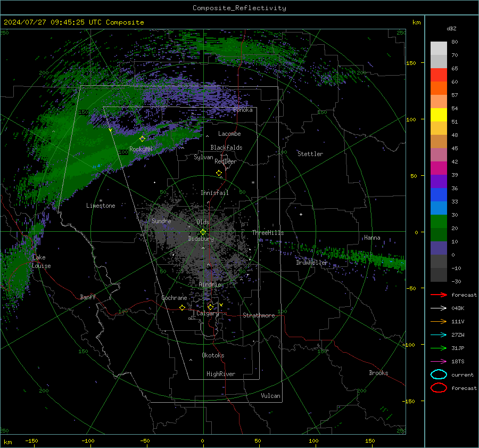479x448 pixels.
Task: Click the magenta 18TS arrow legend icon
Action: pos(439,362)
